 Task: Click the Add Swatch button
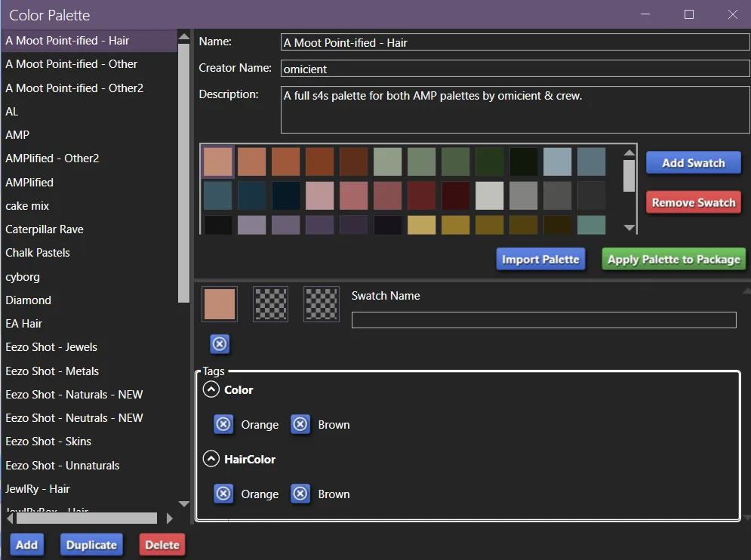pyautogui.click(x=693, y=162)
